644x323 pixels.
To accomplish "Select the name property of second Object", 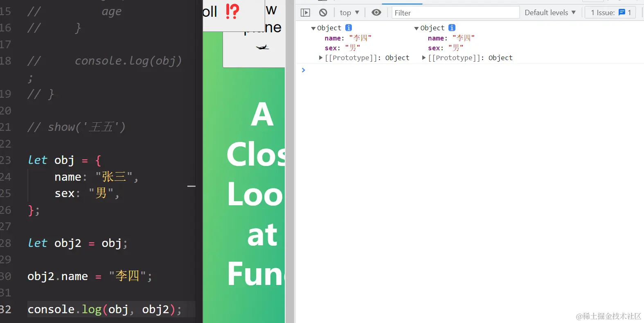I will (451, 38).
